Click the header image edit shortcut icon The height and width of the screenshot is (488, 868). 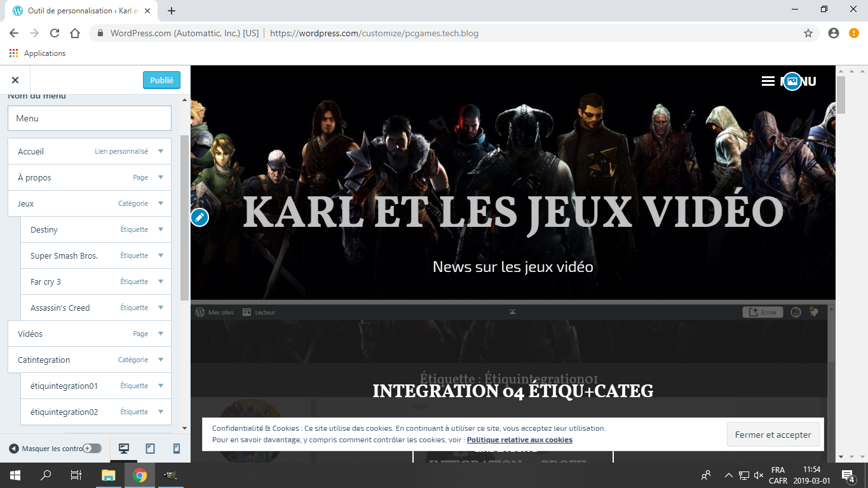[791, 81]
